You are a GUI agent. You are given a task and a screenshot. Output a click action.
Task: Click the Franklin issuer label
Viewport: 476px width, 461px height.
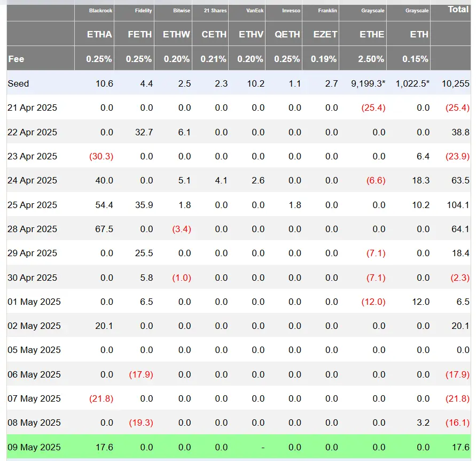pyautogui.click(x=327, y=11)
